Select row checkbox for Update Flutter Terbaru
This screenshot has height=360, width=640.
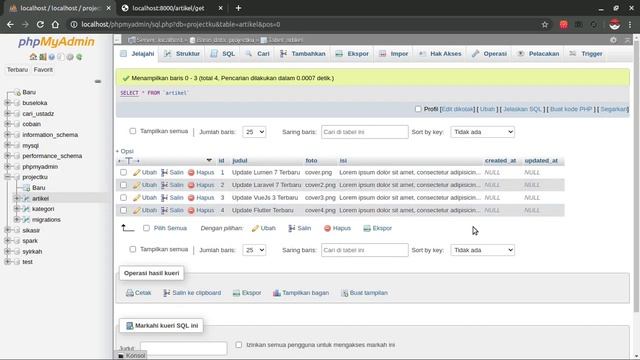click(x=123, y=210)
